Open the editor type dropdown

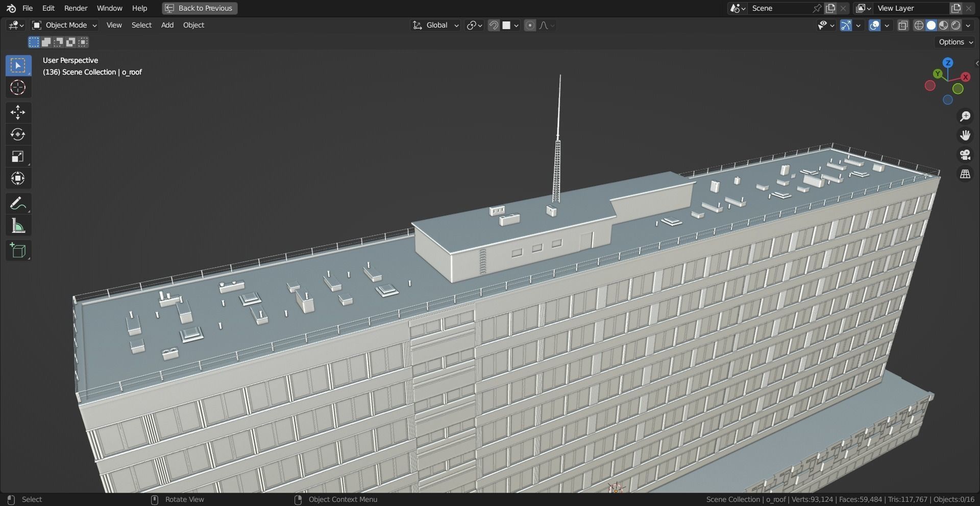tap(16, 25)
